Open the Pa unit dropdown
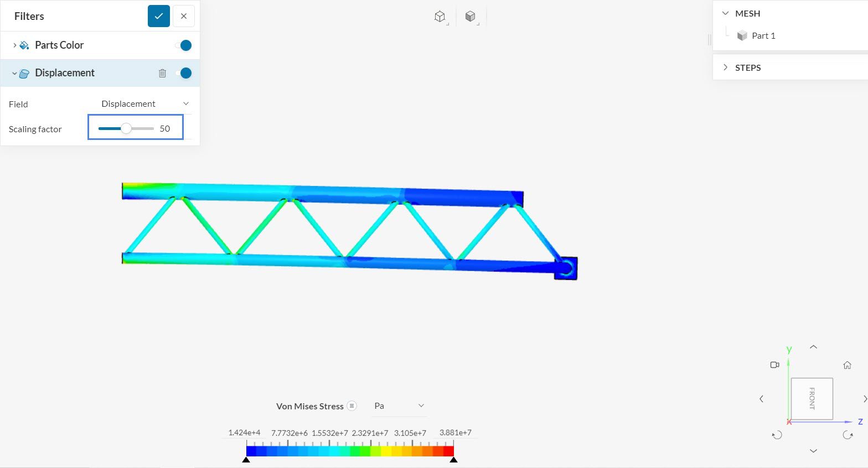868x468 pixels. pos(399,406)
